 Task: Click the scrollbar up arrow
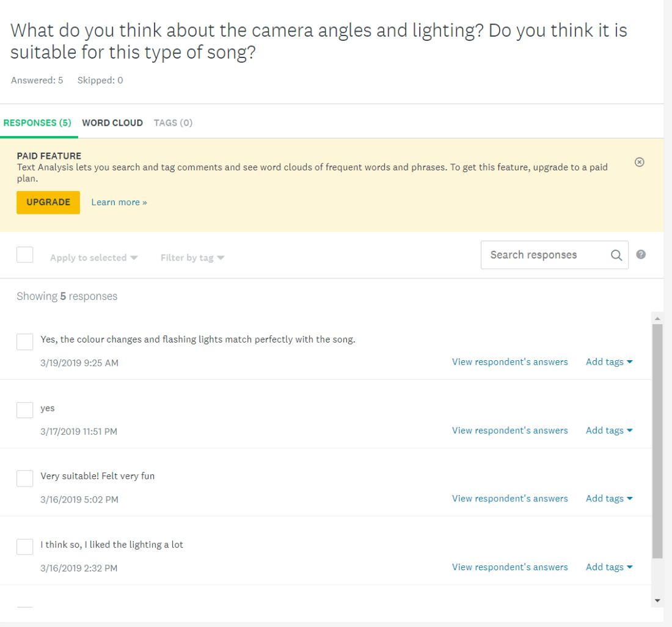coord(657,319)
